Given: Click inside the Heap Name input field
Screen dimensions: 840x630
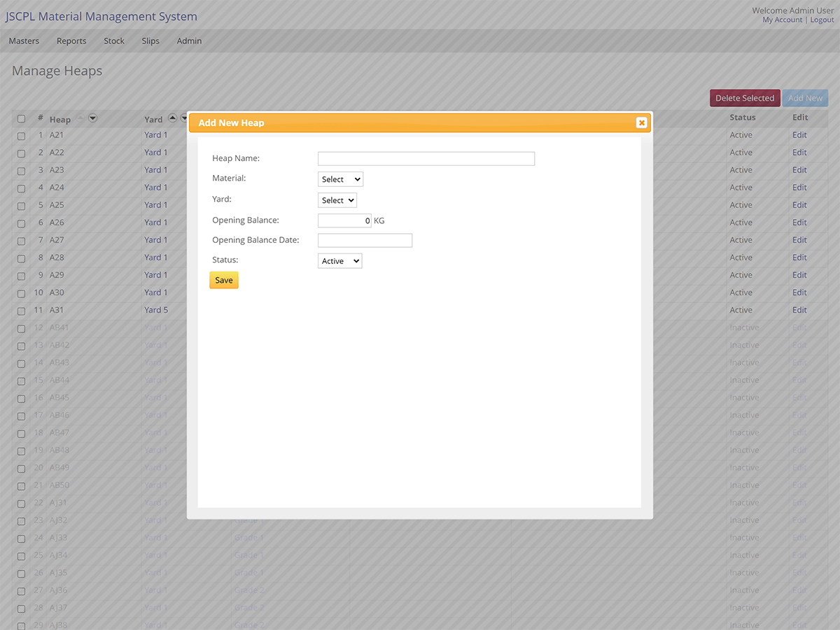Looking at the screenshot, I should click(426, 158).
